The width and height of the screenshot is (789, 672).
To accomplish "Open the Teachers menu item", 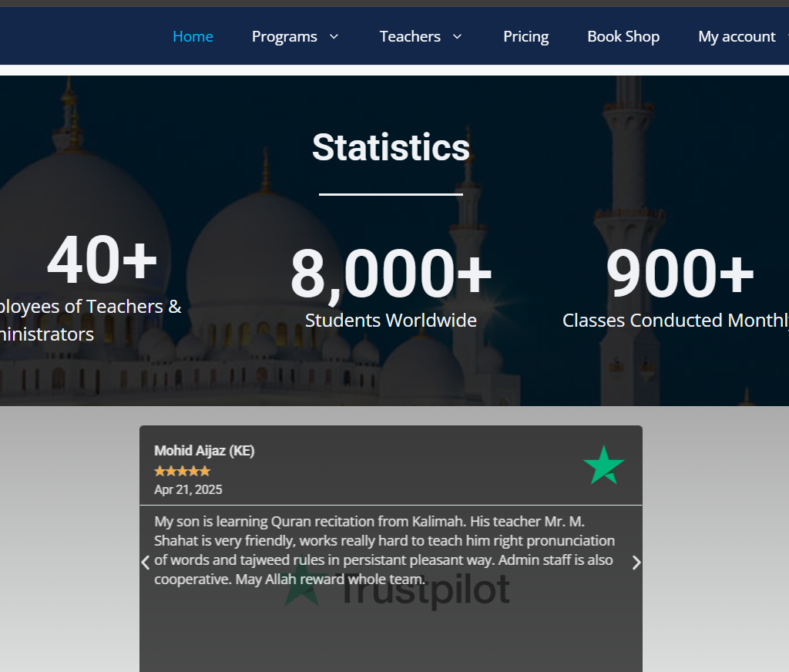I will click(x=410, y=36).
